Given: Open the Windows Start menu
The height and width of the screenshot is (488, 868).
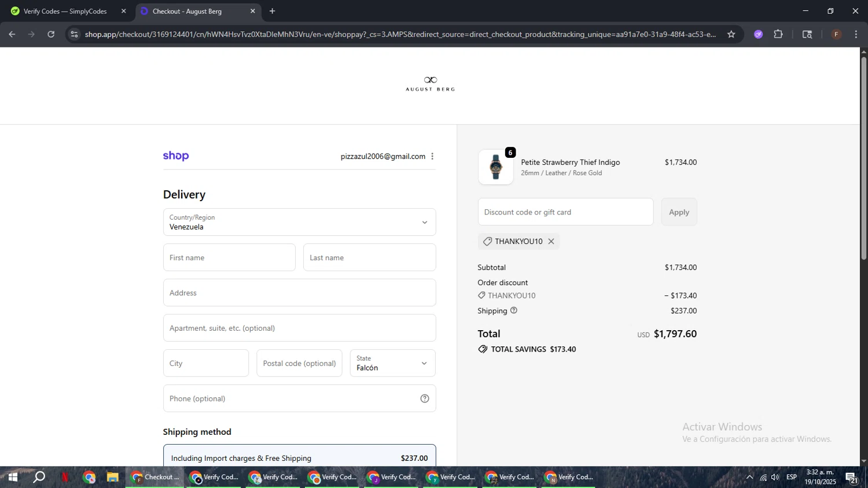Looking at the screenshot, I should tap(12, 477).
